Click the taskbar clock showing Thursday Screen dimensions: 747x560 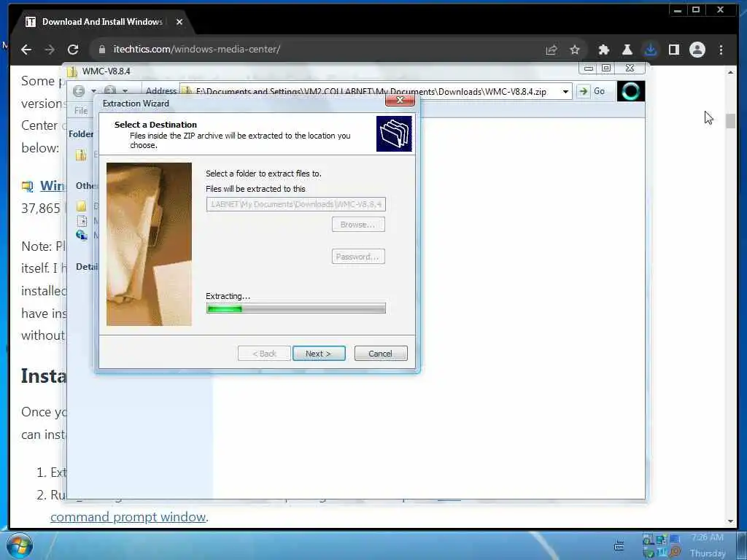(708, 545)
